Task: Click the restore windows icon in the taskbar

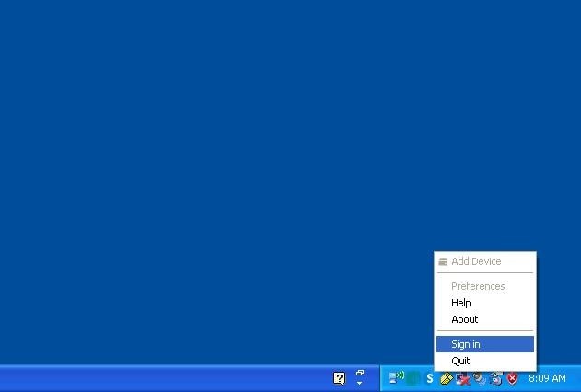Action: 360,373
